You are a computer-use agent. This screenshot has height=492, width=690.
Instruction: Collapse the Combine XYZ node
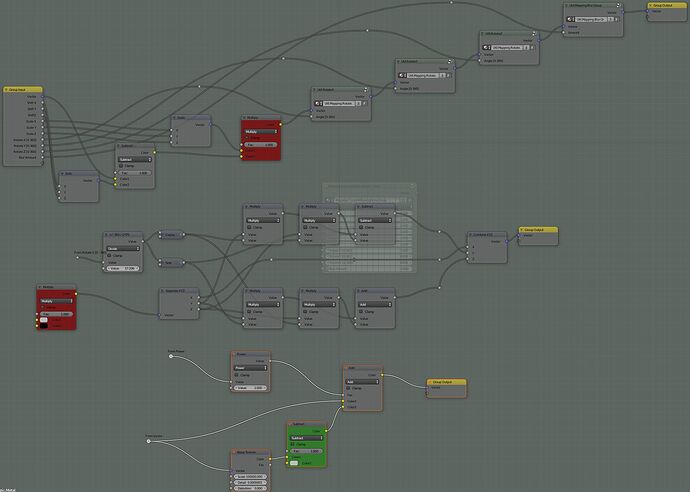point(470,235)
